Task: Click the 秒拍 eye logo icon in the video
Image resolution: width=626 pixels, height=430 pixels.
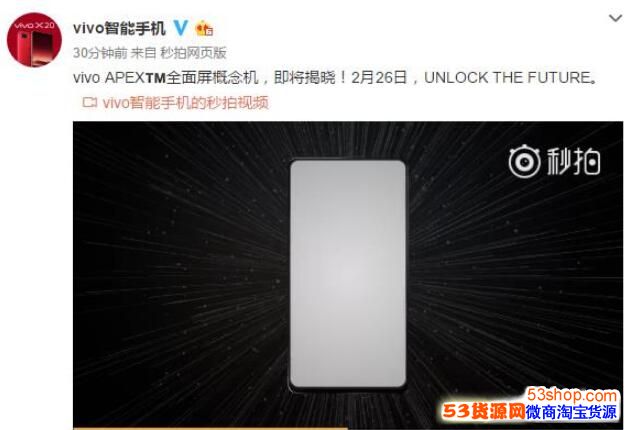Action: tap(524, 162)
